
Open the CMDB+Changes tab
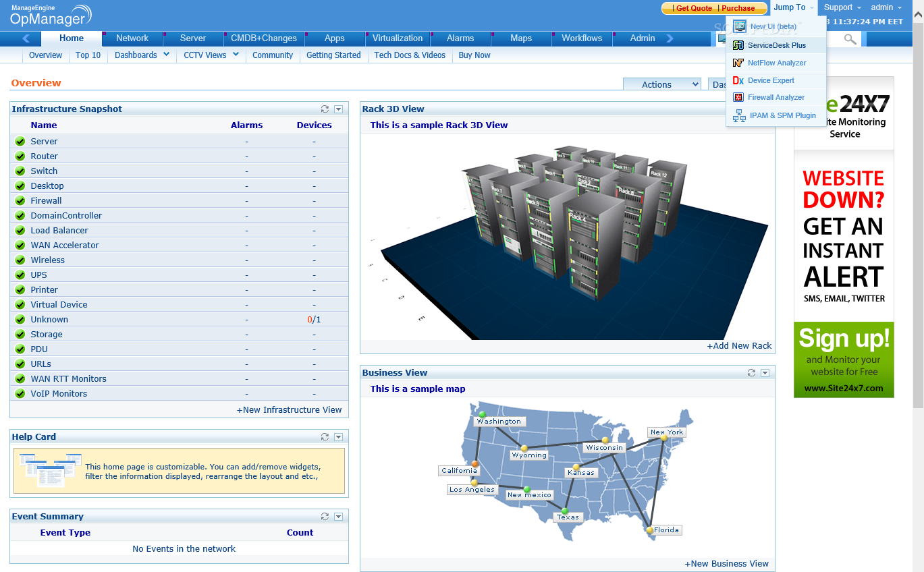264,38
